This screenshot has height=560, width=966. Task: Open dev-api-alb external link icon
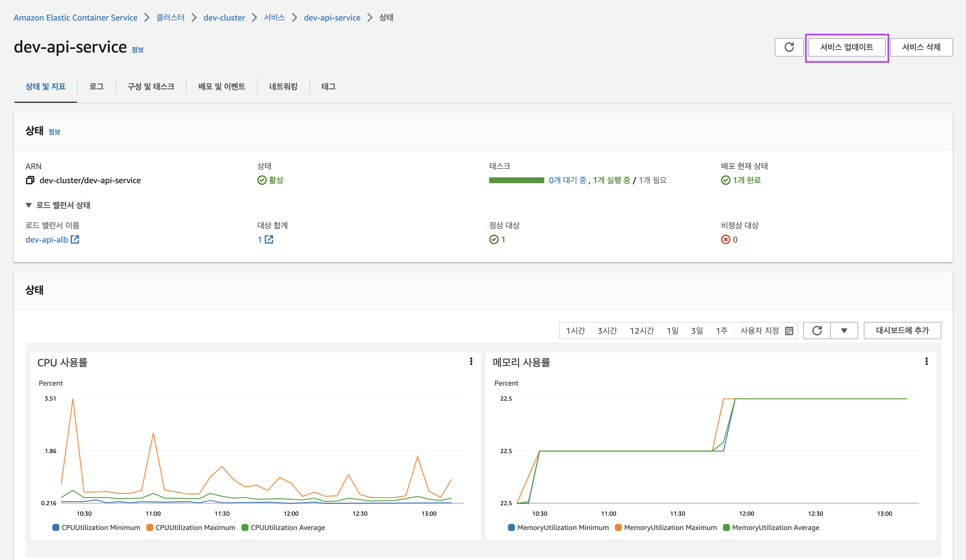pyautogui.click(x=75, y=239)
